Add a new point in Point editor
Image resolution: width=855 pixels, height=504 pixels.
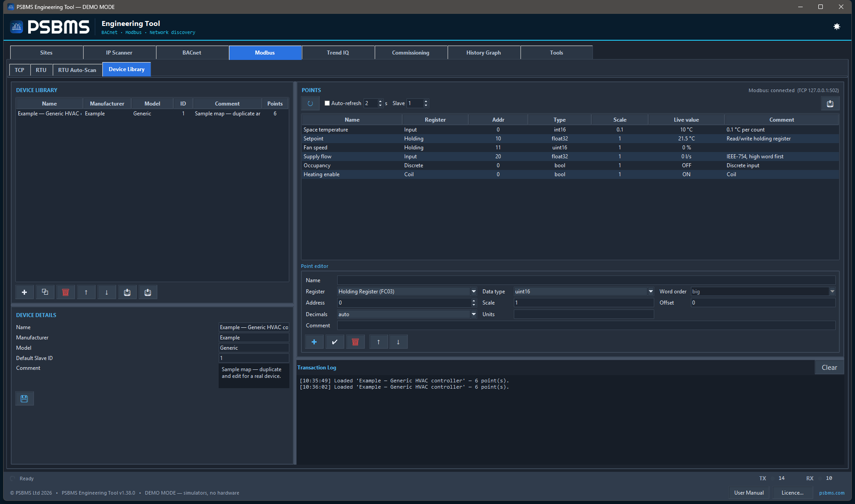point(314,342)
